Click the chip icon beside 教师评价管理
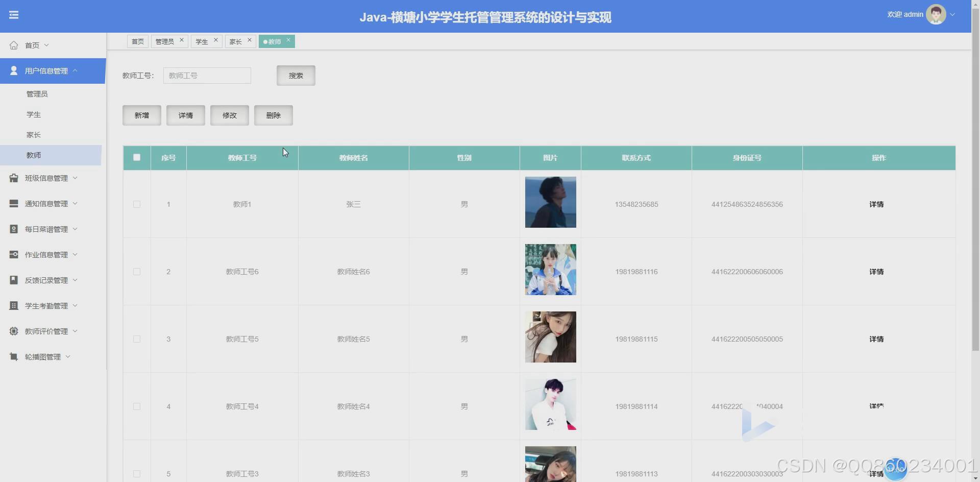The image size is (980, 482). [x=14, y=331]
